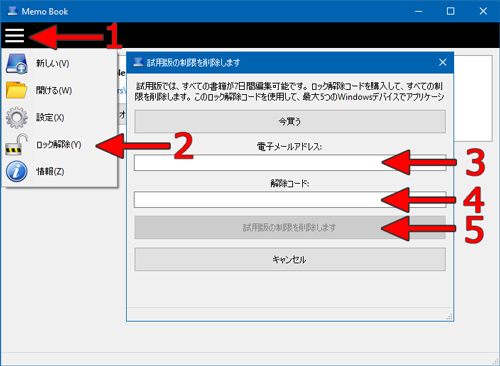500x366 pixels.
Task: Click the new book disk icon
Action: [x=16, y=63]
